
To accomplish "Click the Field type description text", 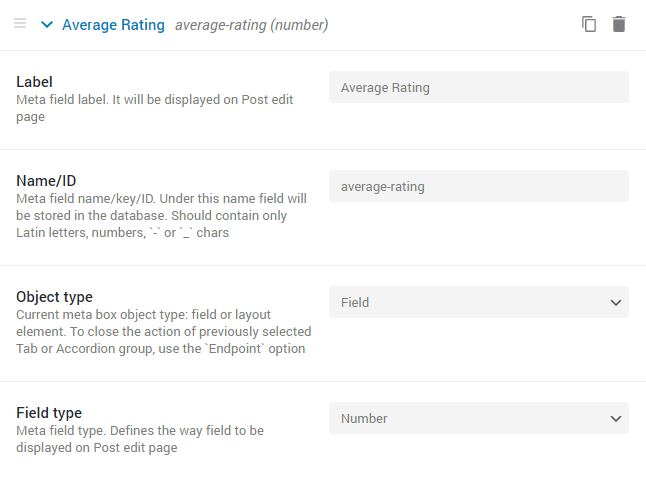I will tap(140, 439).
